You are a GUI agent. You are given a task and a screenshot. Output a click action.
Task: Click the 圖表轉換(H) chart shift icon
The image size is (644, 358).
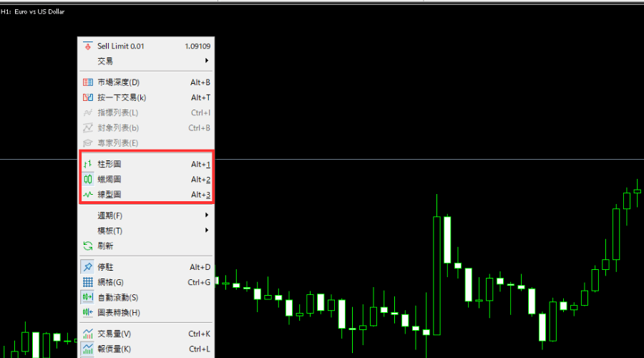[88, 312]
